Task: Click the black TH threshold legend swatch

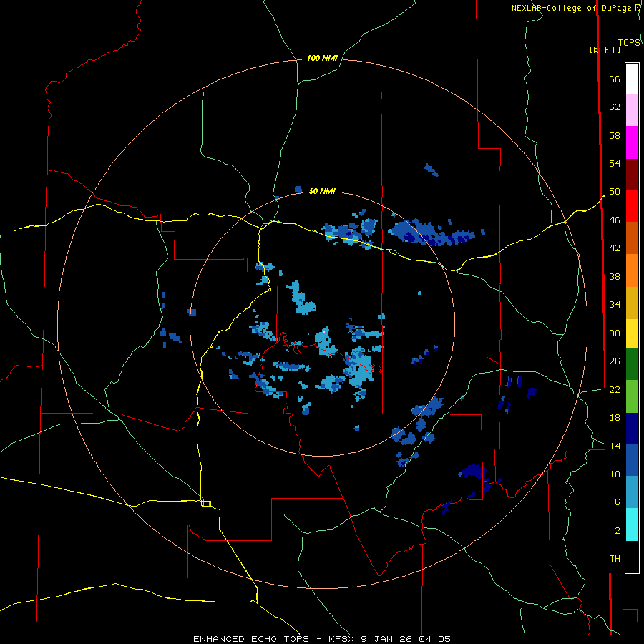Action: coord(632,557)
